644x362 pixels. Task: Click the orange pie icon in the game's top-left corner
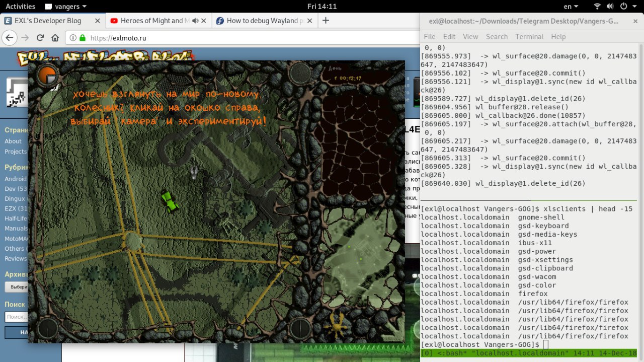tap(48, 76)
